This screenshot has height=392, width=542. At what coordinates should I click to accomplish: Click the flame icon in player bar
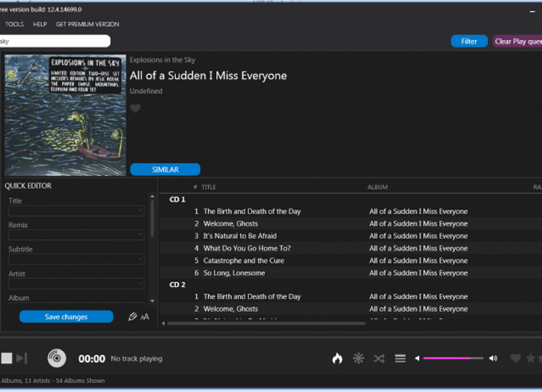338,358
